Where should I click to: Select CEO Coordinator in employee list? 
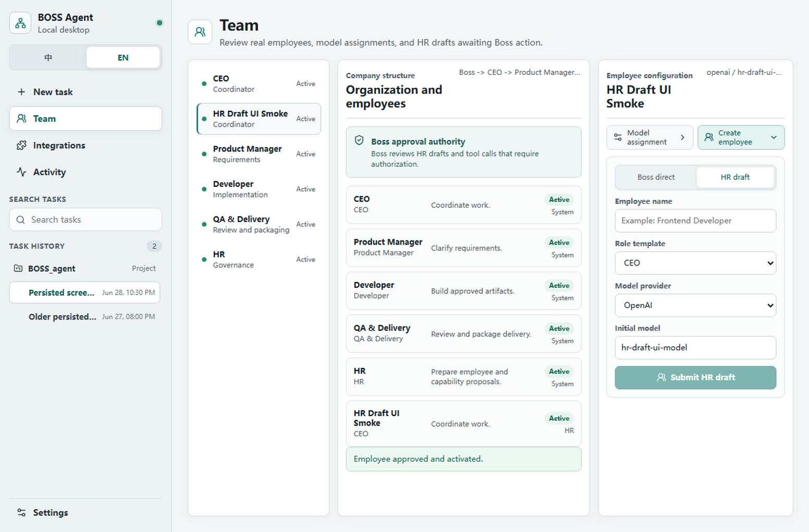258,84
